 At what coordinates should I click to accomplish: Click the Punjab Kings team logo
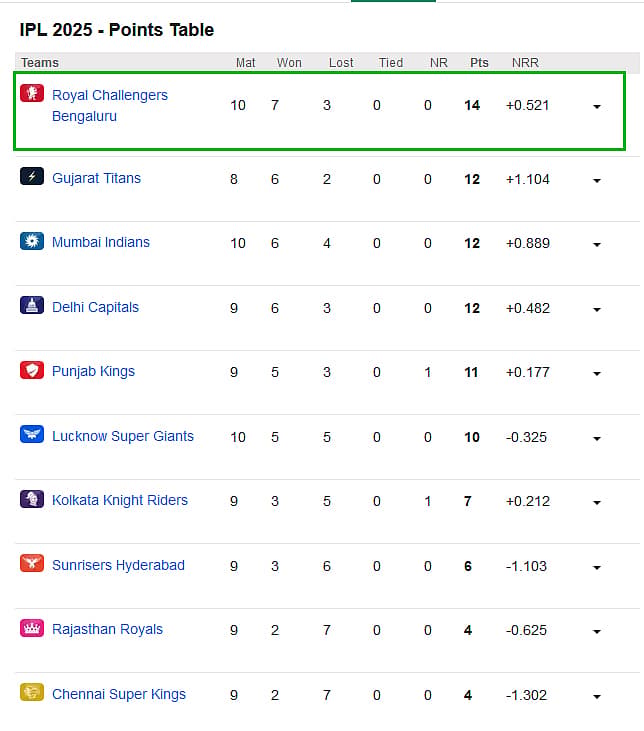coord(32,370)
